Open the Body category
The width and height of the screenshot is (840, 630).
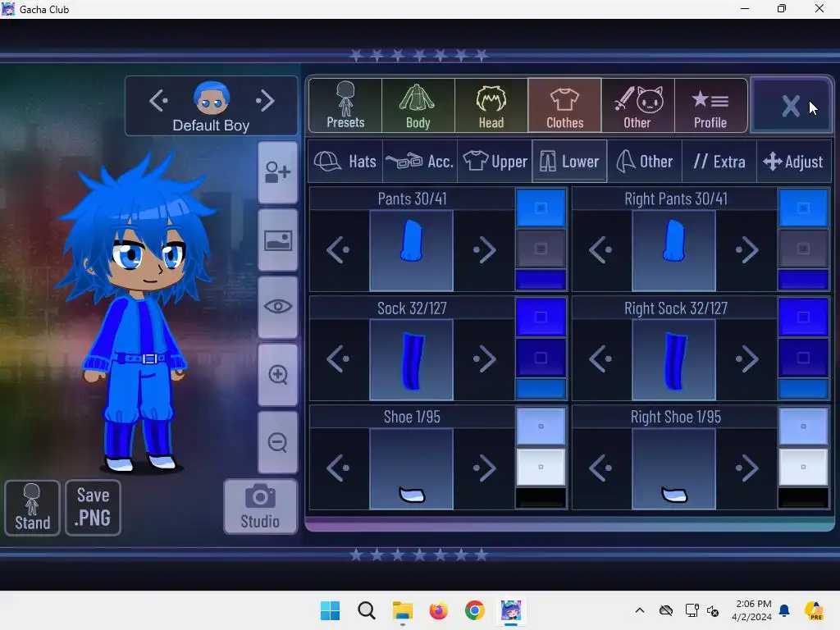pos(418,106)
